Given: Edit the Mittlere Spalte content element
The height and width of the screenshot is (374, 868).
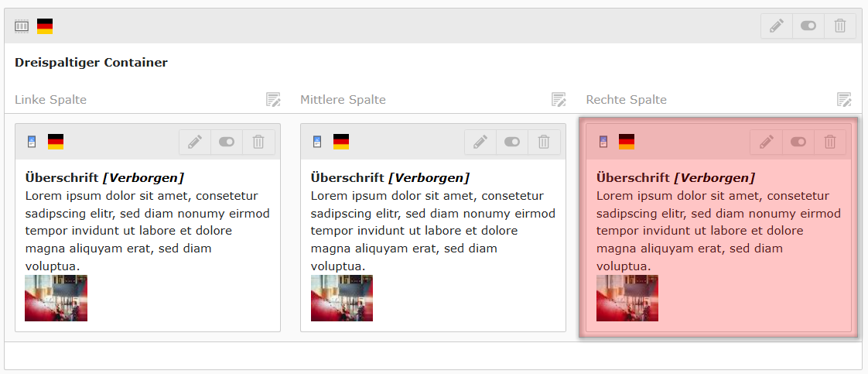Looking at the screenshot, I should (480, 142).
